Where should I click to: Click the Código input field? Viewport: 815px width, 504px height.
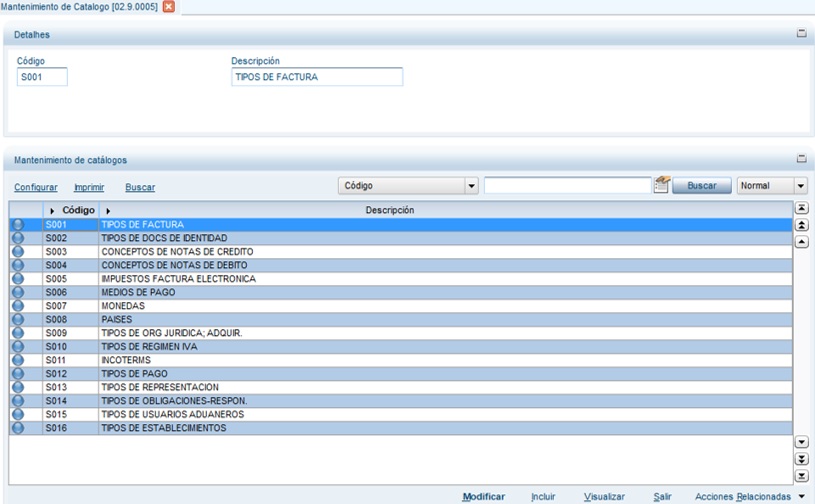coord(42,77)
